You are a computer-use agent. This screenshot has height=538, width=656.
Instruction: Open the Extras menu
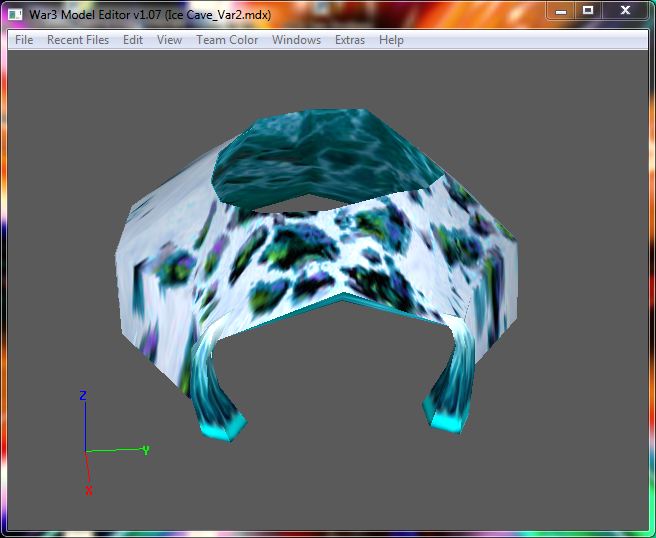pos(350,40)
